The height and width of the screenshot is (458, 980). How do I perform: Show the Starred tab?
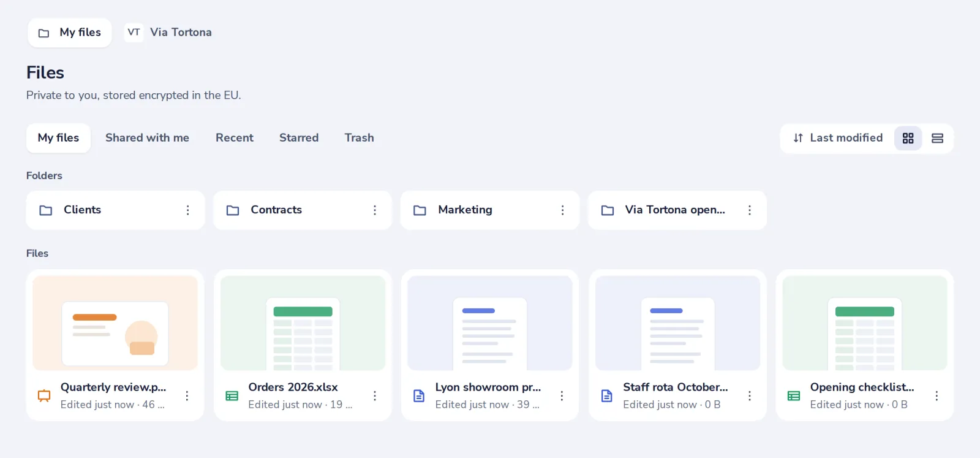299,138
